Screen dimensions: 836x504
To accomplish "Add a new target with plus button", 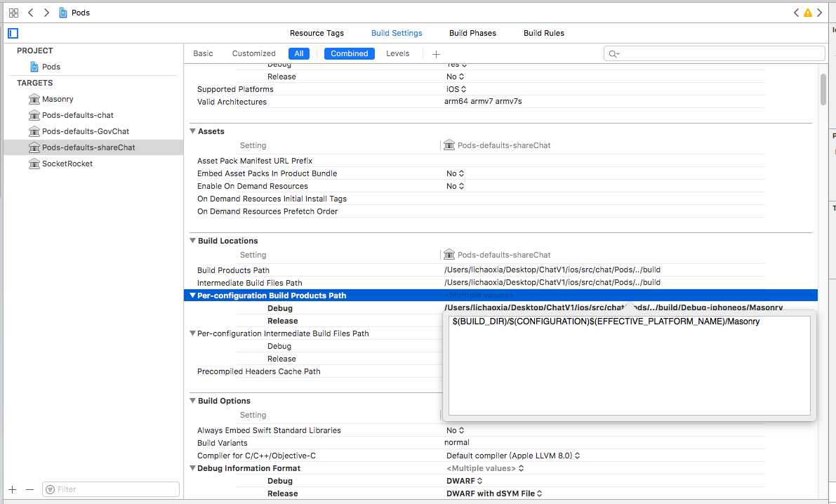I will 12,489.
